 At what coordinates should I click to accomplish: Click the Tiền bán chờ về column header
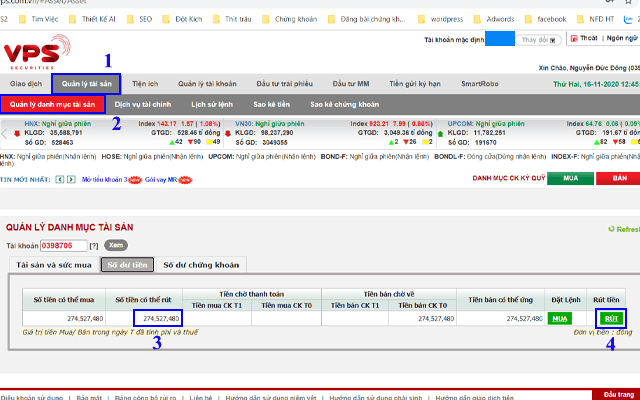(x=389, y=294)
